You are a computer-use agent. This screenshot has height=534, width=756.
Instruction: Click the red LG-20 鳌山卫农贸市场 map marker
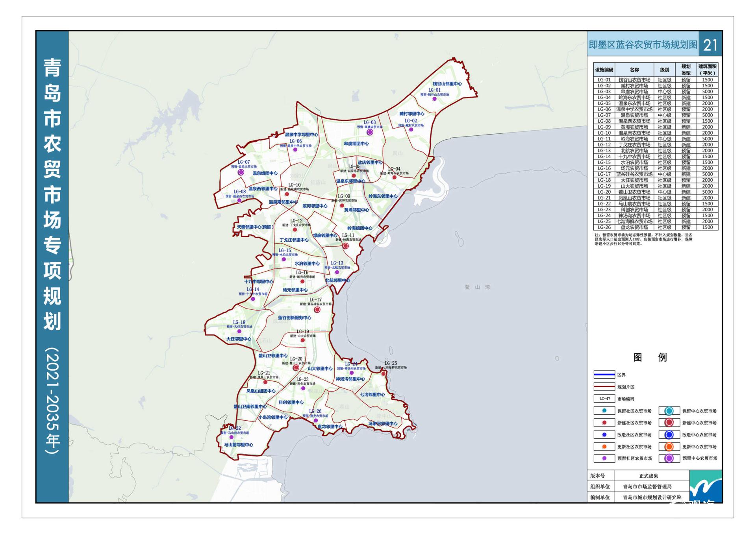pyautogui.click(x=296, y=368)
